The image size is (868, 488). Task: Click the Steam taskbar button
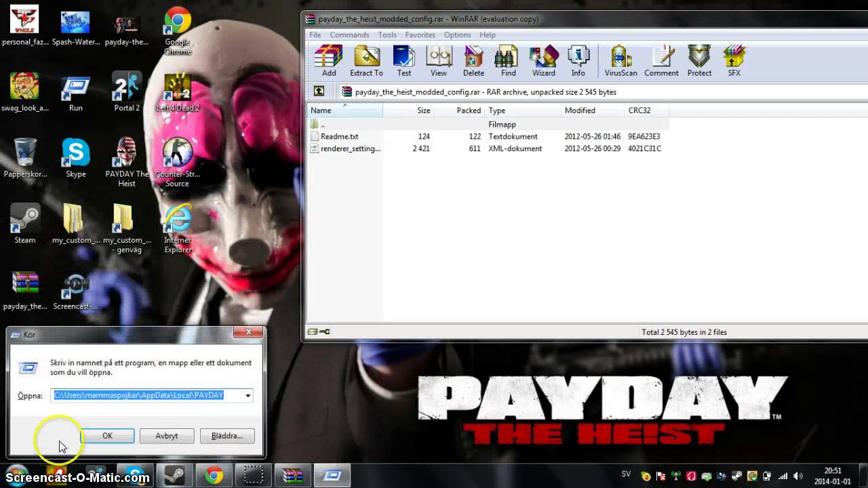(176, 476)
